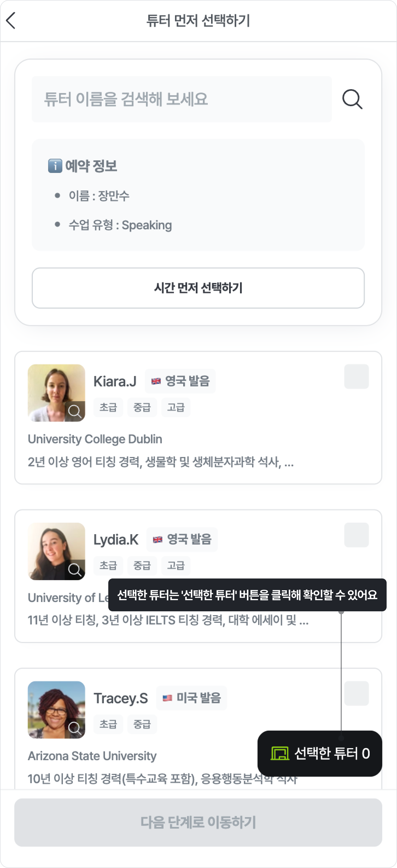
Task: Switch to 시간 먼저 선택하기
Action: (198, 288)
